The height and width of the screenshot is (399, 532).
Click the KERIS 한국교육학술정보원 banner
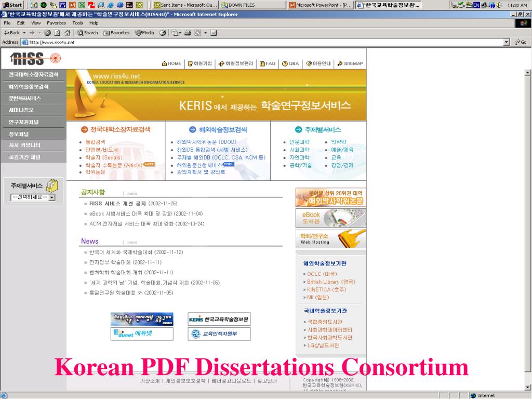point(219,320)
